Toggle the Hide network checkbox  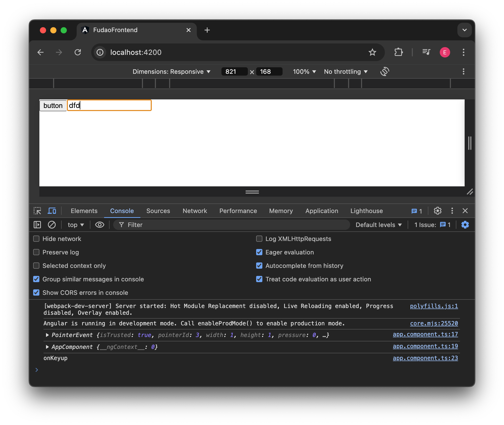(x=36, y=239)
